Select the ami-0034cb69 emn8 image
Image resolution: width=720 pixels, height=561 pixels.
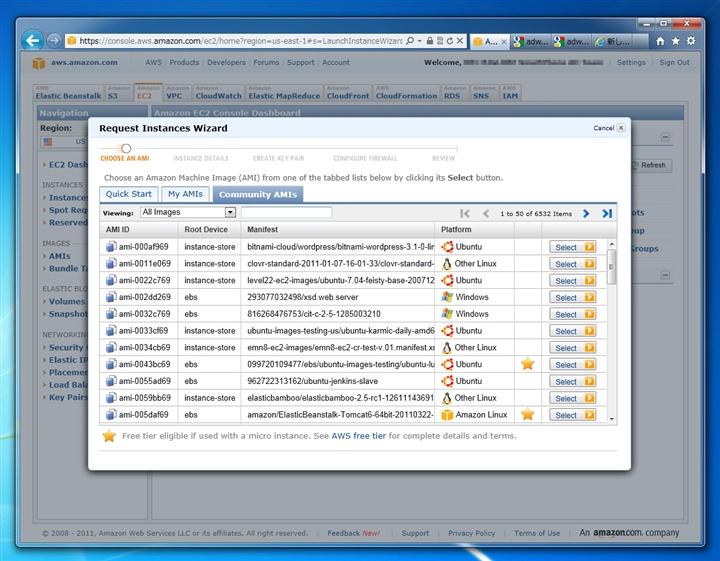(x=573, y=348)
